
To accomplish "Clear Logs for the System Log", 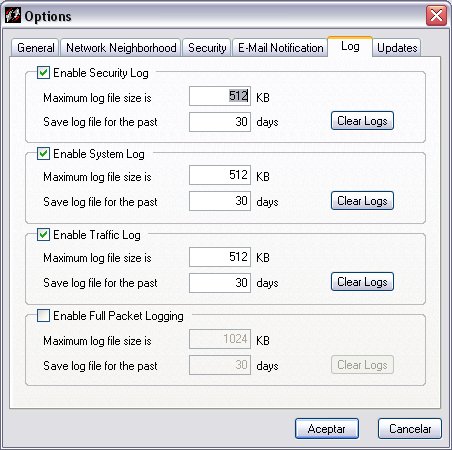I will click(362, 201).
